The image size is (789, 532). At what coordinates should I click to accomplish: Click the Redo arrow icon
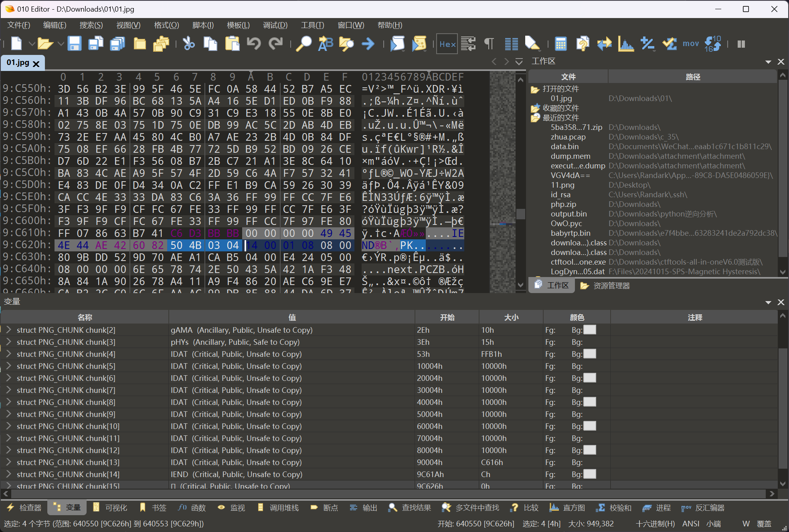point(275,43)
